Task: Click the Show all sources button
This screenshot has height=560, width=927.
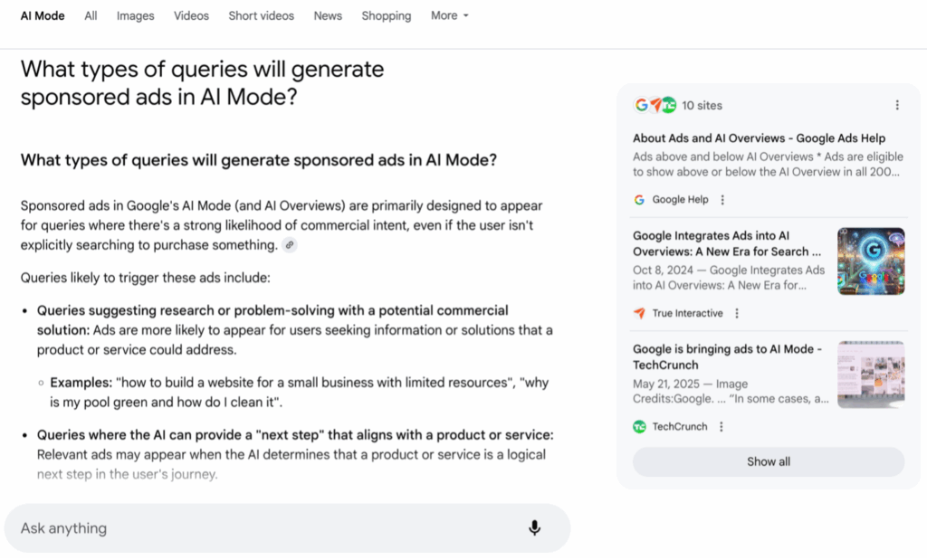Action: coord(768,461)
